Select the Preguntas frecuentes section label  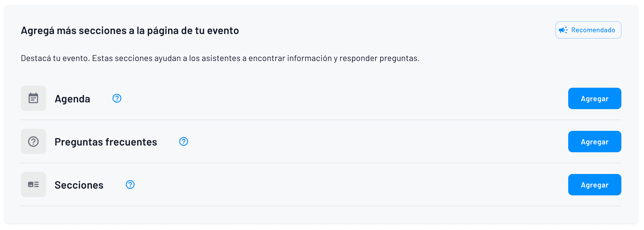105,141
